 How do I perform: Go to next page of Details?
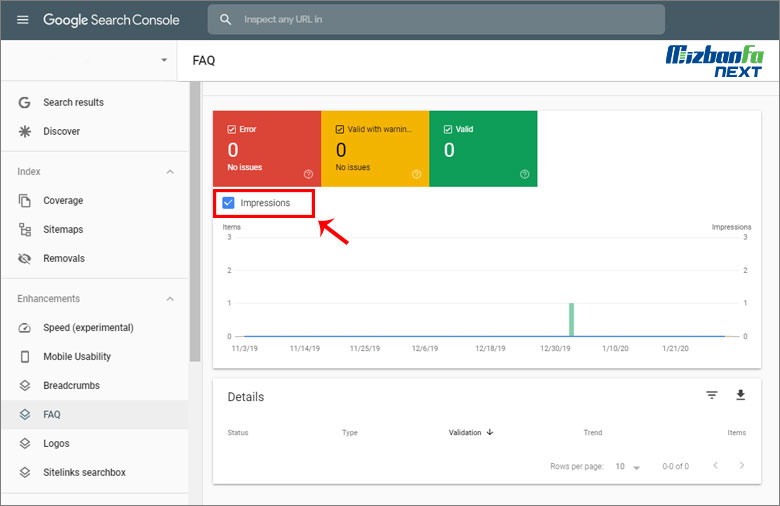[742, 466]
